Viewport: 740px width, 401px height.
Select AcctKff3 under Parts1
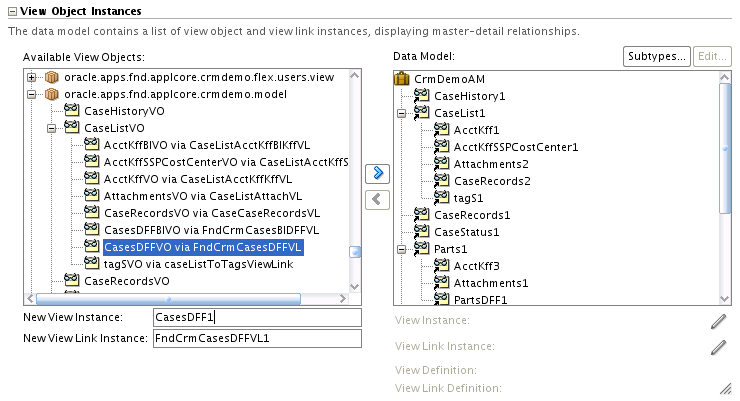tap(476, 266)
